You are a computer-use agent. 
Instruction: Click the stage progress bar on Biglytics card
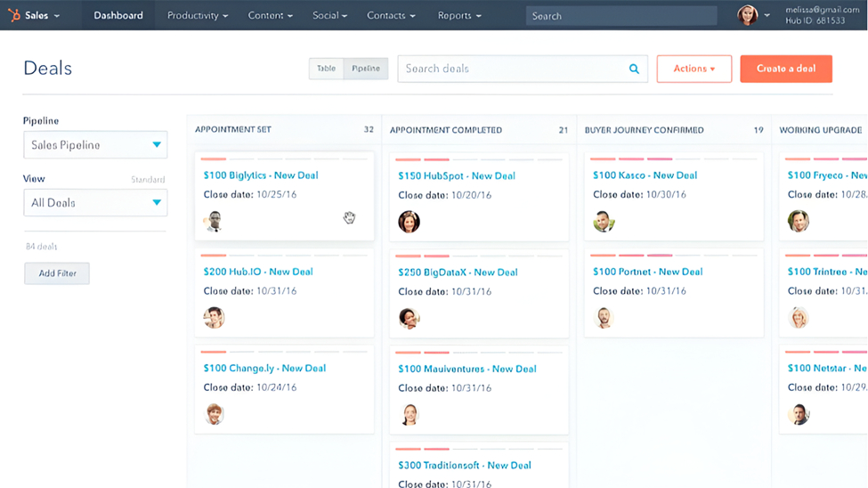coord(284,159)
